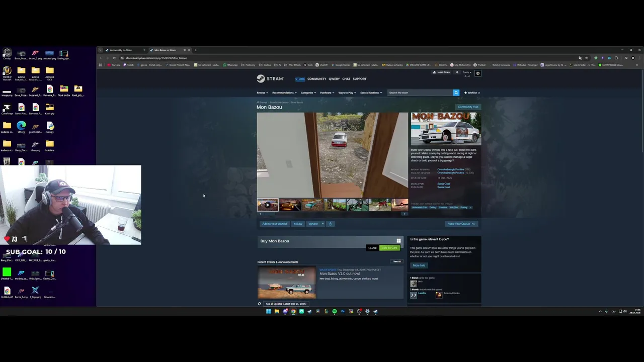Click the Mon Bazou V1.0 announcement image

pyautogui.click(x=287, y=282)
